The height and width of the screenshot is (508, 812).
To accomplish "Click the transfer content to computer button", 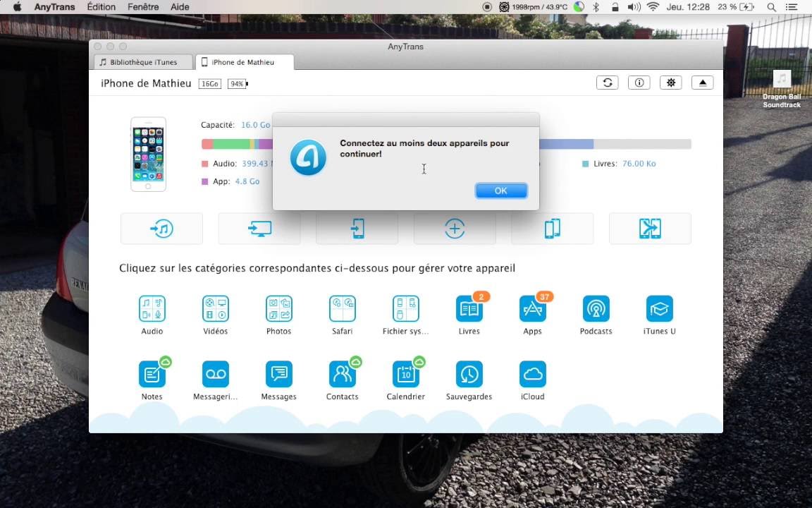I will (x=259, y=229).
